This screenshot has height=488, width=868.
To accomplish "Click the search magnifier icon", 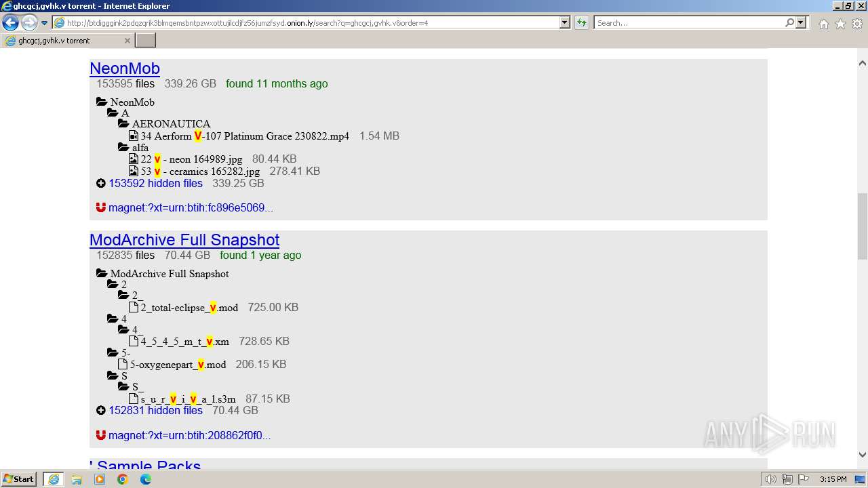I will 789,23.
